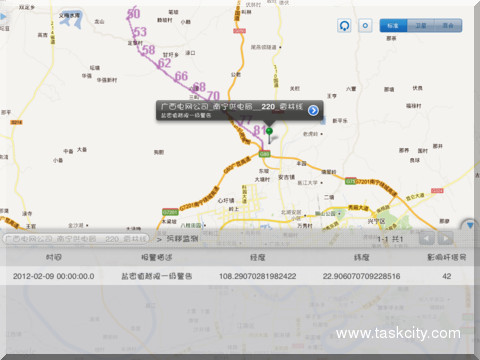Click tower number 50 on purple line
The width and height of the screenshot is (480, 360).
pos(133,14)
